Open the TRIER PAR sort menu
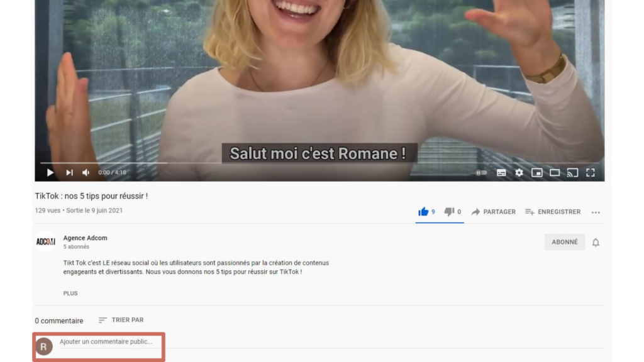 121,320
